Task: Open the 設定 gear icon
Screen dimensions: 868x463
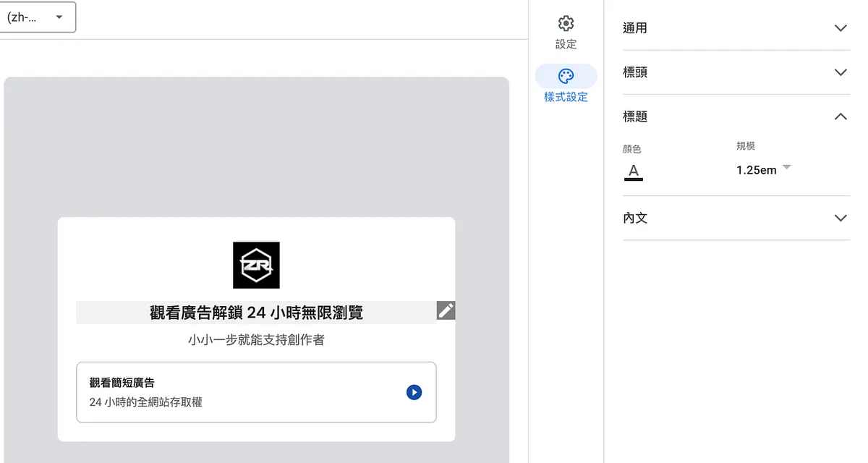Action: click(566, 24)
